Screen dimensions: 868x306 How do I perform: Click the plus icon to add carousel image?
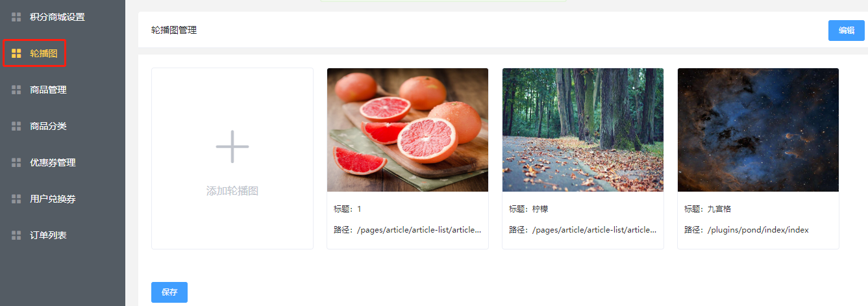pyautogui.click(x=232, y=146)
